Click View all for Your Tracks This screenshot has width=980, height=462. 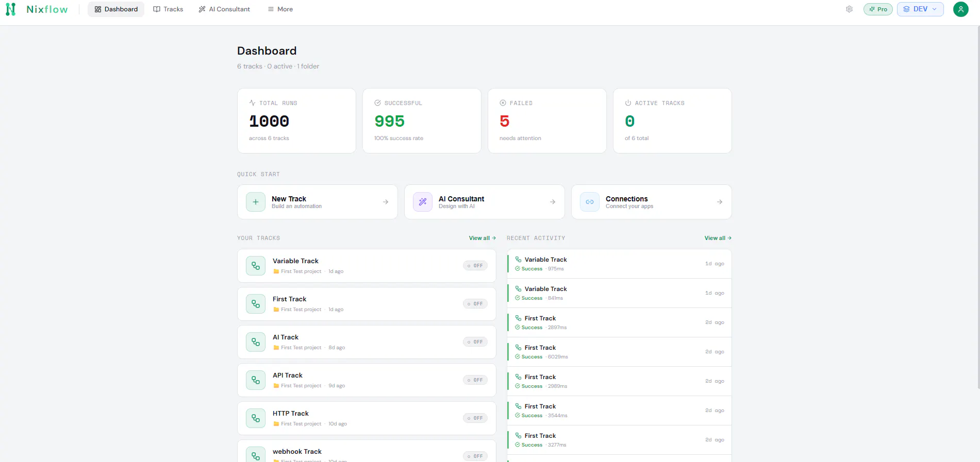point(482,238)
